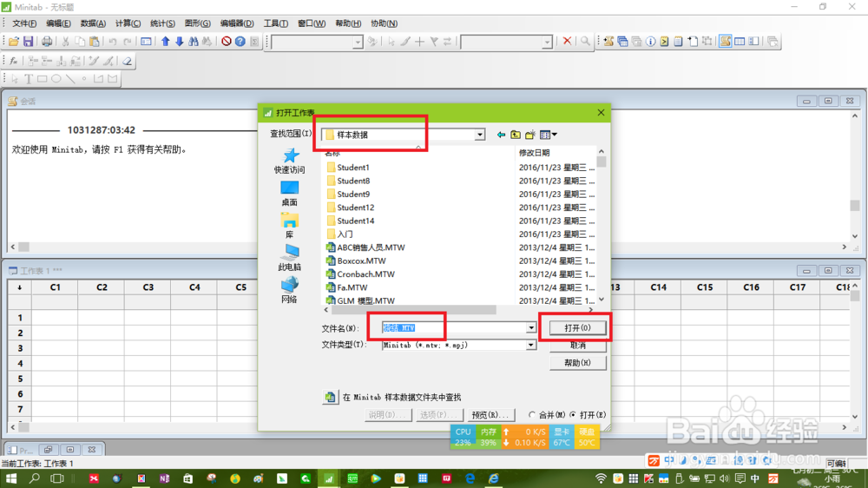Click the Edge browser taskbar icon
The image size is (868, 488).
470,478
